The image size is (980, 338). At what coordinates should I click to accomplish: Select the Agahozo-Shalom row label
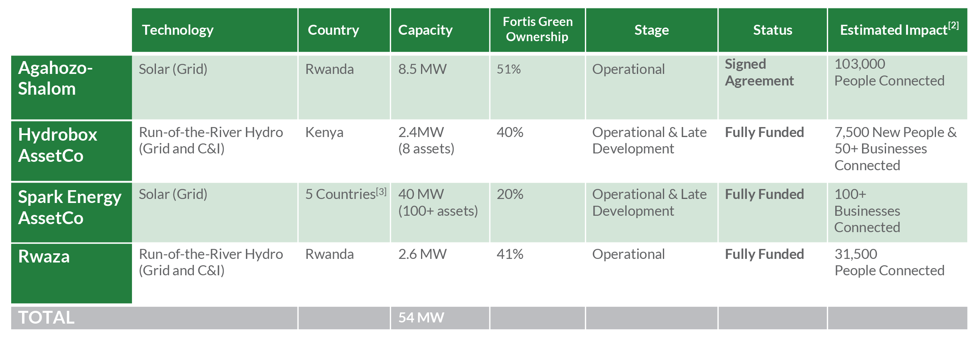coord(55,78)
